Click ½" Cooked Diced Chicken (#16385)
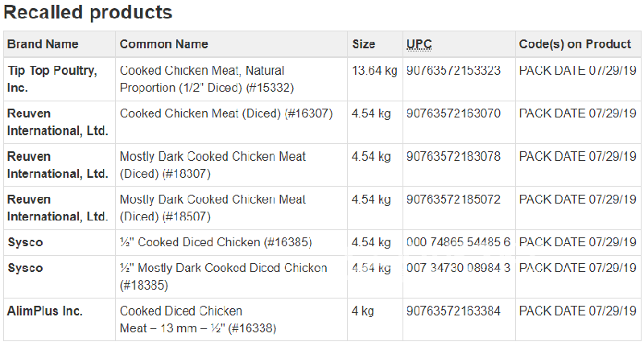The width and height of the screenshot is (644, 346). [x=215, y=242]
